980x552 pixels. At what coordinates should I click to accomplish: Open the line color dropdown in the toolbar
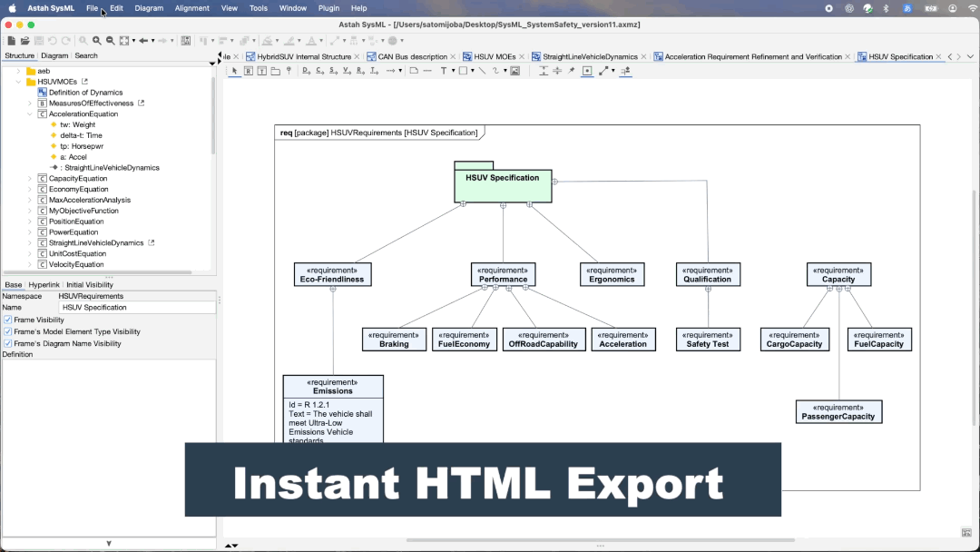(299, 40)
